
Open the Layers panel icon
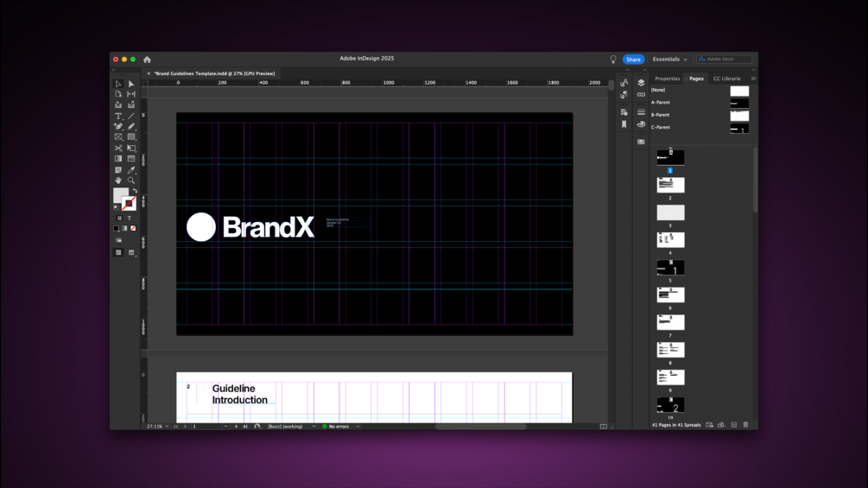641,83
